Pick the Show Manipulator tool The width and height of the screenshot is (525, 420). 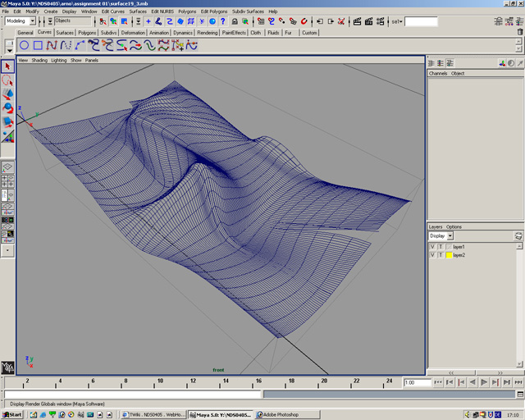(7, 136)
